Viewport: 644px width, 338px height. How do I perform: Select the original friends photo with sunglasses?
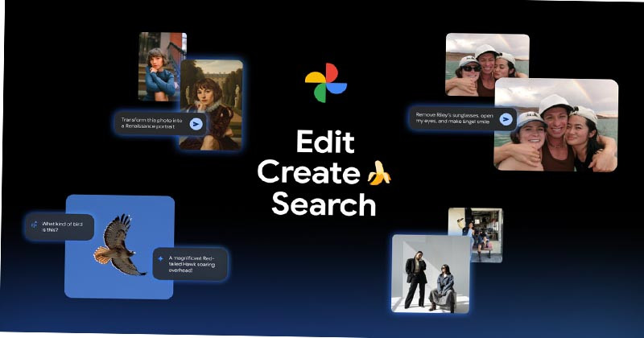[x=487, y=65]
